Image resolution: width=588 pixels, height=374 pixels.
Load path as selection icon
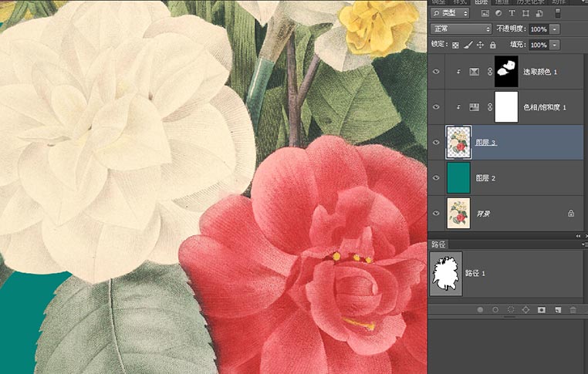511,309
